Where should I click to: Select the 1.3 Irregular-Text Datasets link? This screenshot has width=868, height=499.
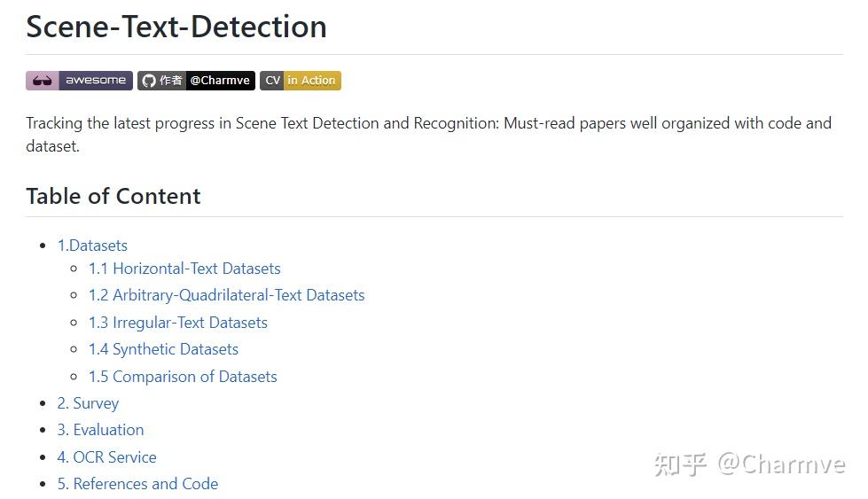pos(177,323)
